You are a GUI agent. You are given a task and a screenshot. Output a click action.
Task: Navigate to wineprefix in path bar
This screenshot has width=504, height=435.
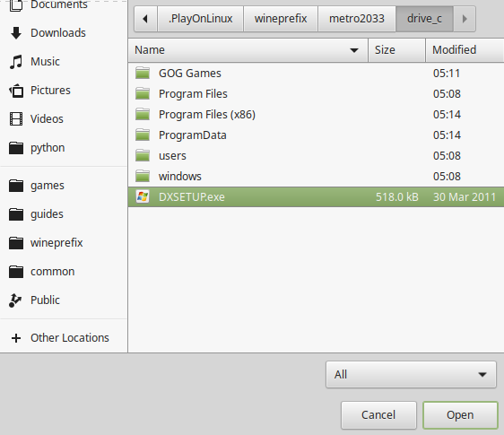281,19
